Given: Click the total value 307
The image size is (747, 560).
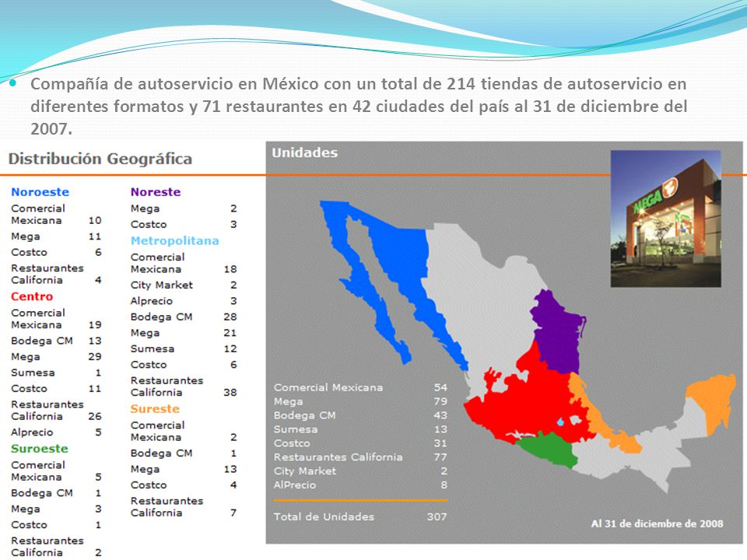Looking at the screenshot, I should (x=437, y=516).
